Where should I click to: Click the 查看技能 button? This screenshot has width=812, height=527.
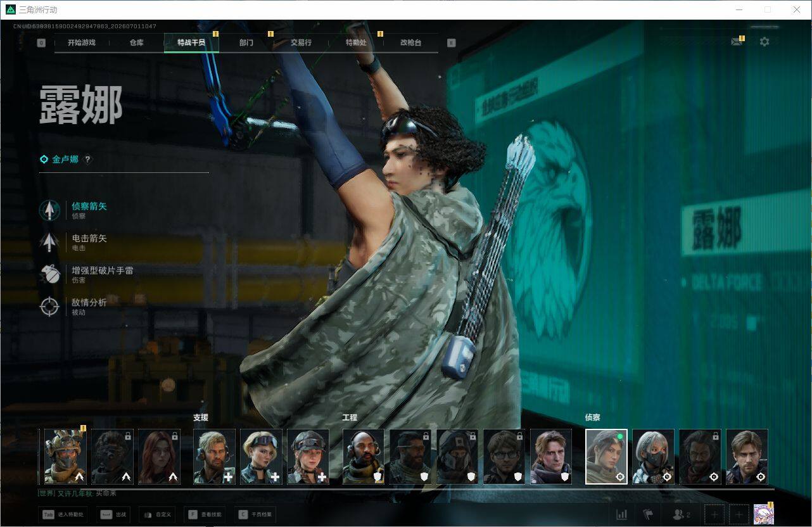click(x=205, y=514)
